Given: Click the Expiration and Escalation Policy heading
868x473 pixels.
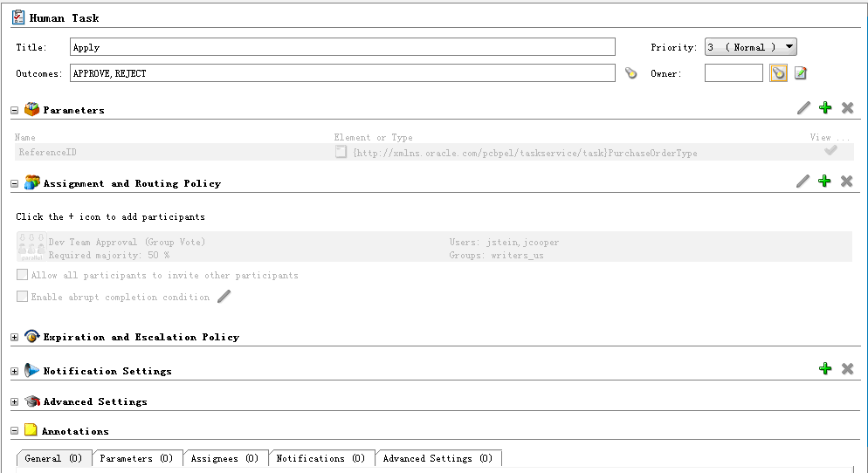Looking at the screenshot, I should coord(141,337).
